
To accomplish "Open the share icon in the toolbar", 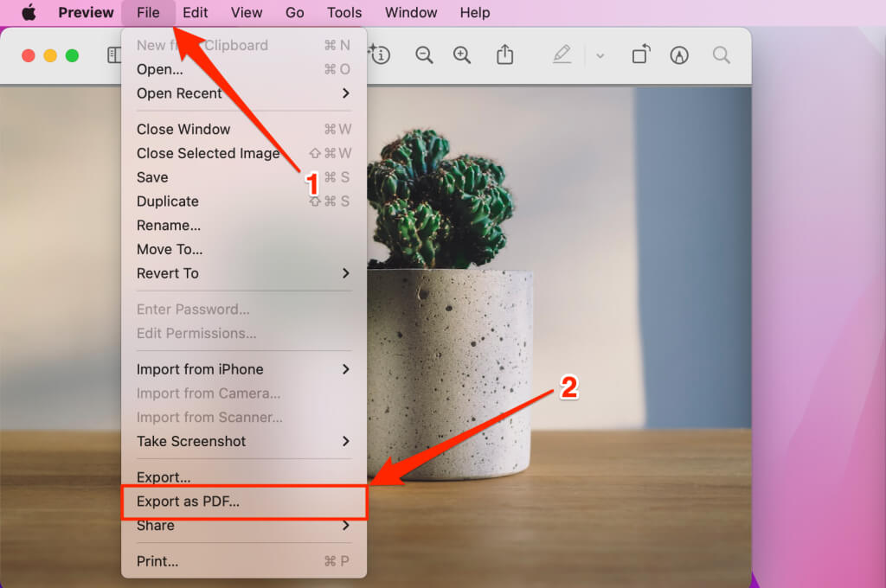I will 504,55.
